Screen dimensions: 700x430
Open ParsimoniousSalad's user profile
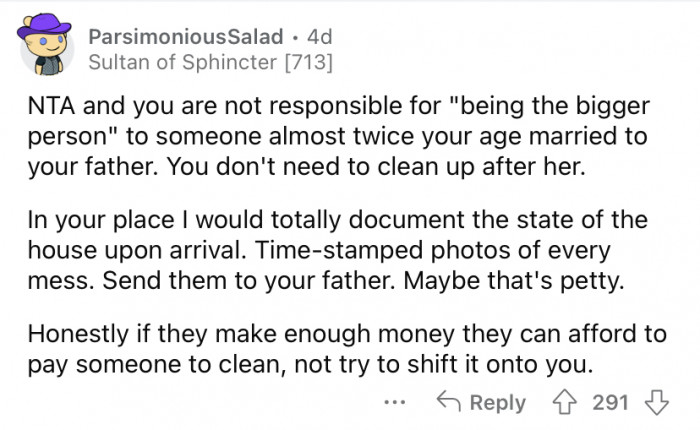[x=186, y=37]
